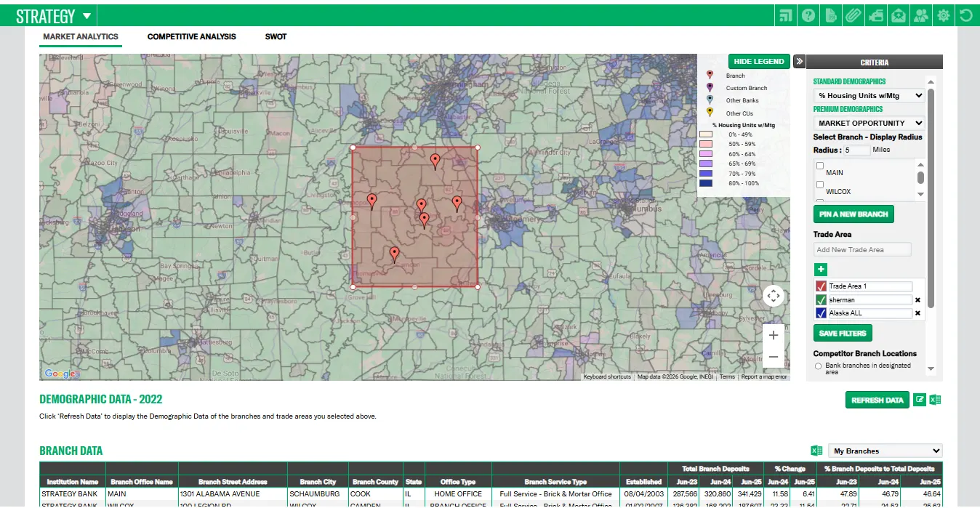Switch to the Market Analytics tab
This screenshot has height=508, width=980.
[81, 36]
